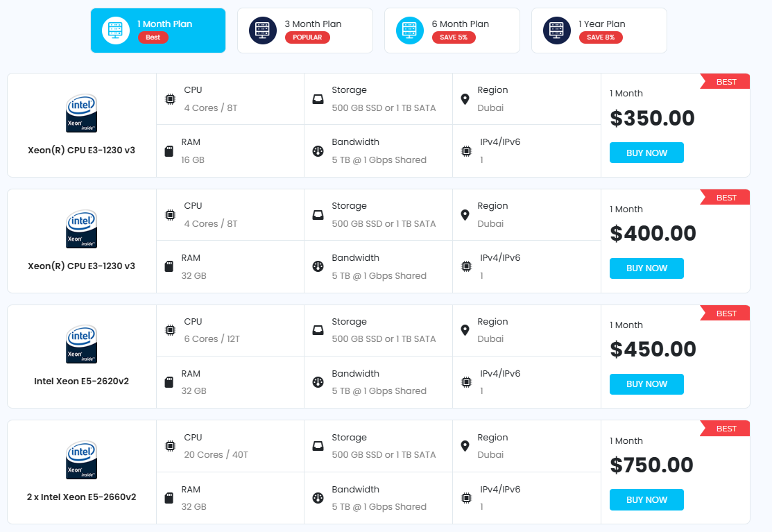Click the SAVE 8% badge
The width and height of the screenshot is (772, 532).
tap(601, 37)
